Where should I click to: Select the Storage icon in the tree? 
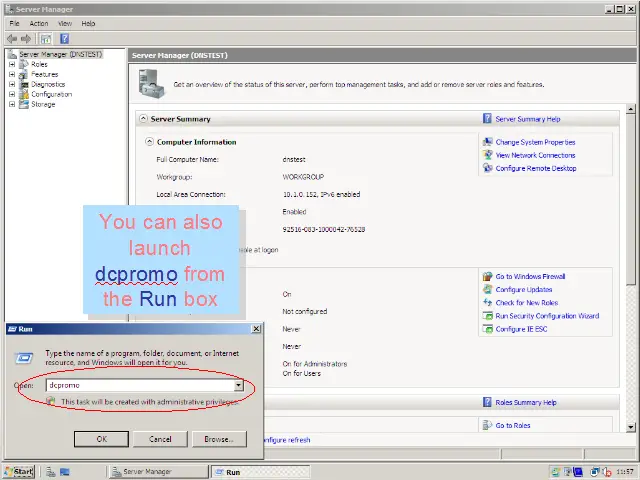point(24,104)
